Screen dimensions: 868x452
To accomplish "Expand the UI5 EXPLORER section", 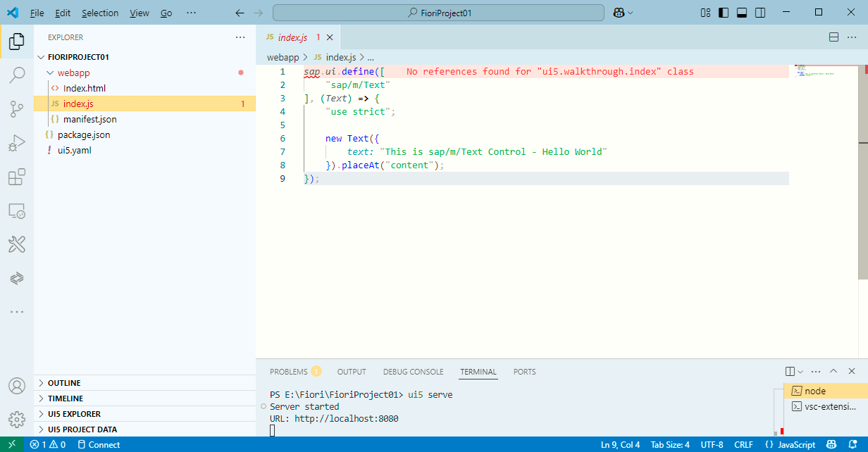I will [x=144, y=414].
